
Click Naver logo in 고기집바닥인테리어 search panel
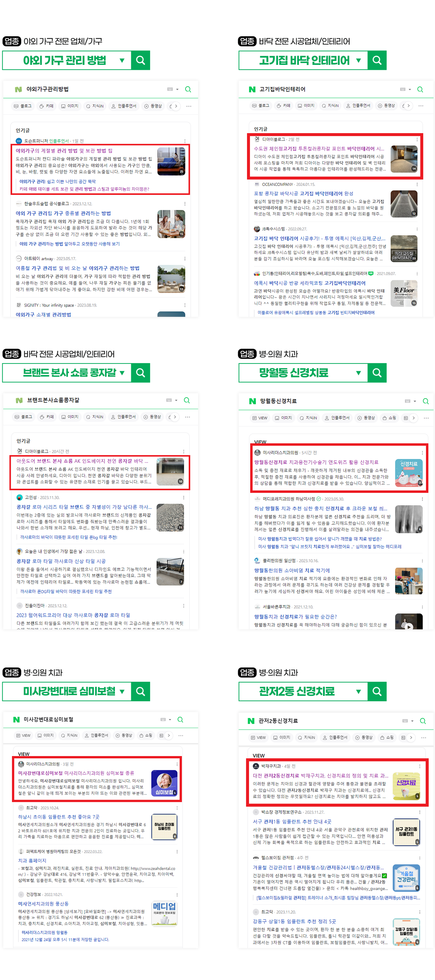[x=252, y=90]
